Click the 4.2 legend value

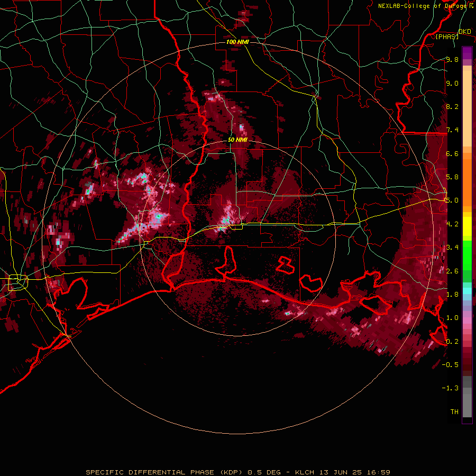pos(452,224)
